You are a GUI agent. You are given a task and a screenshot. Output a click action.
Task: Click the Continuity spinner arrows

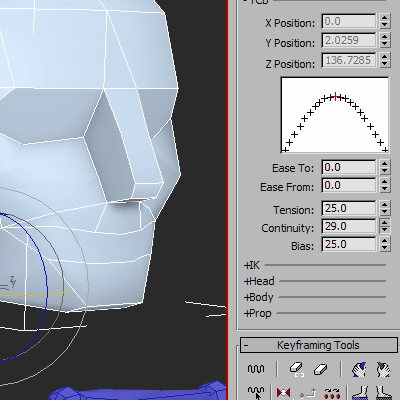[385, 226]
